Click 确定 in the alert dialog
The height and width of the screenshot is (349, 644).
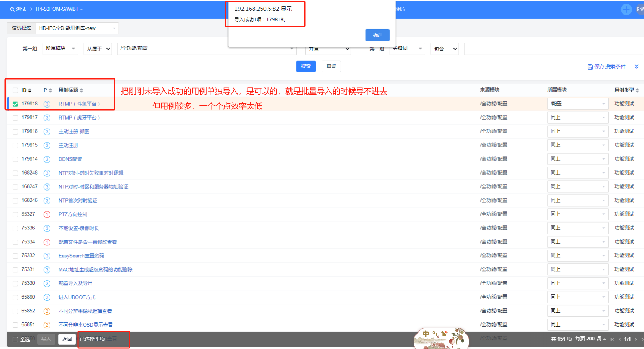378,35
